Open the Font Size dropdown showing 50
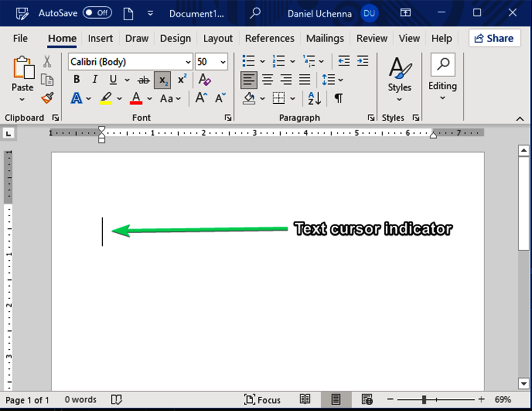The width and height of the screenshot is (532, 411). [x=223, y=62]
